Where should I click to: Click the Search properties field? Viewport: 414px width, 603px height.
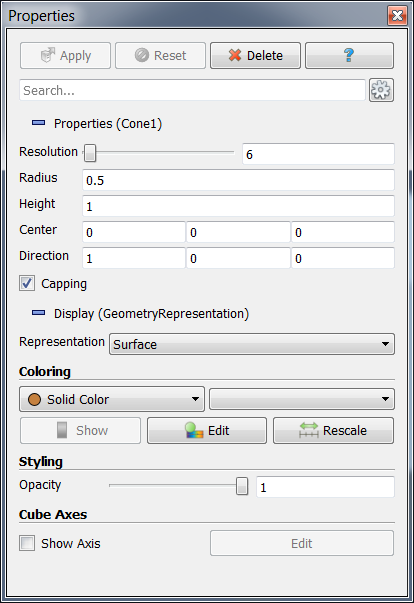point(192,90)
